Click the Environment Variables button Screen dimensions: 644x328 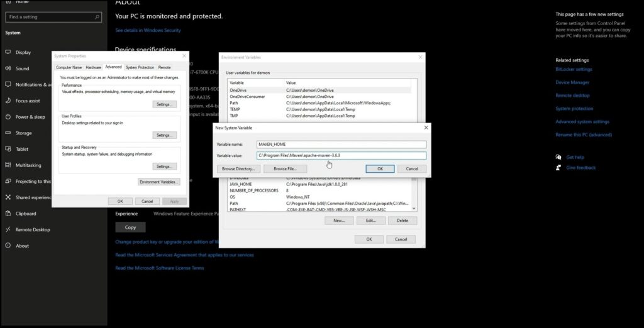click(x=159, y=182)
